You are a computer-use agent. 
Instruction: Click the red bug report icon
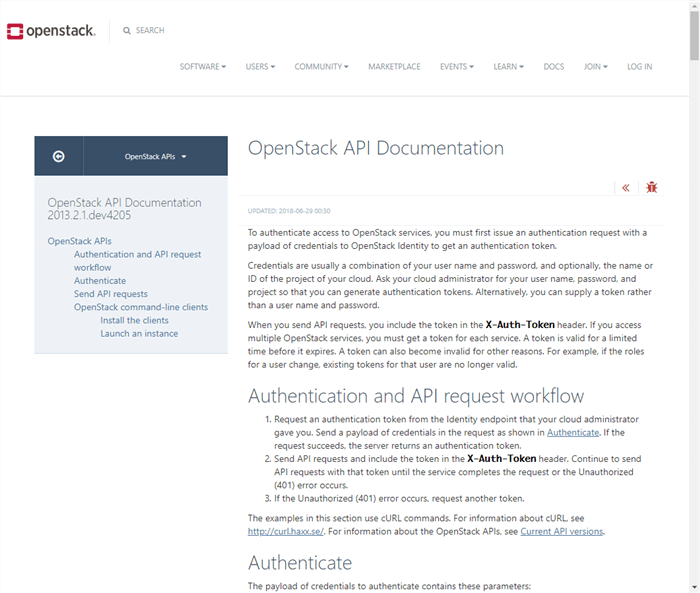(652, 187)
